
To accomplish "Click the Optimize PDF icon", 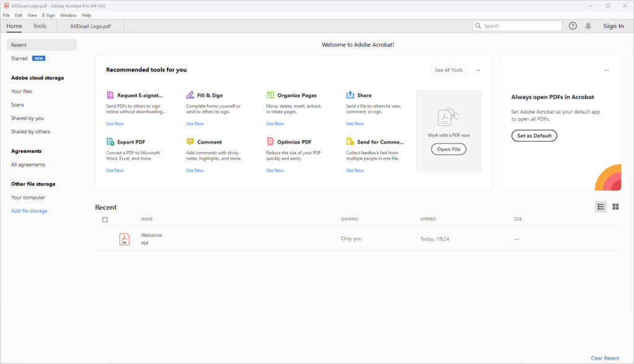I will point(270,142).
